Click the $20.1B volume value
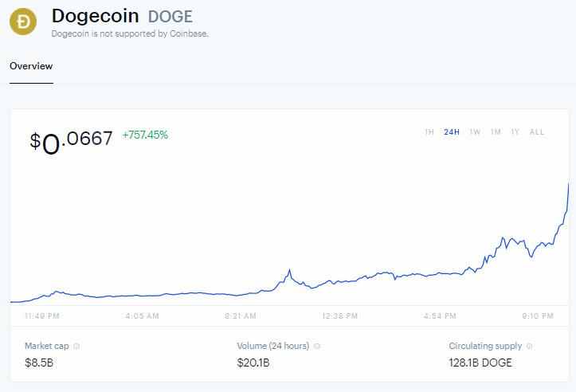Screen dimensions: 576x392 click(x=254, y=363)
